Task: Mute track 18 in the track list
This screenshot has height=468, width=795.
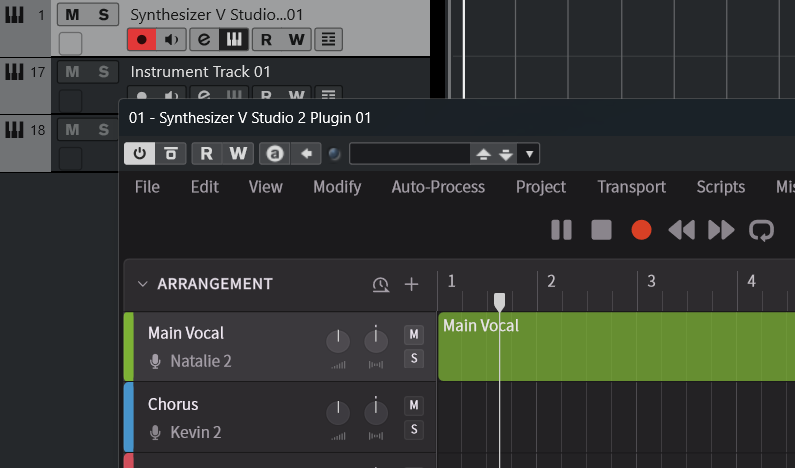Action: [x=73, y=130]
